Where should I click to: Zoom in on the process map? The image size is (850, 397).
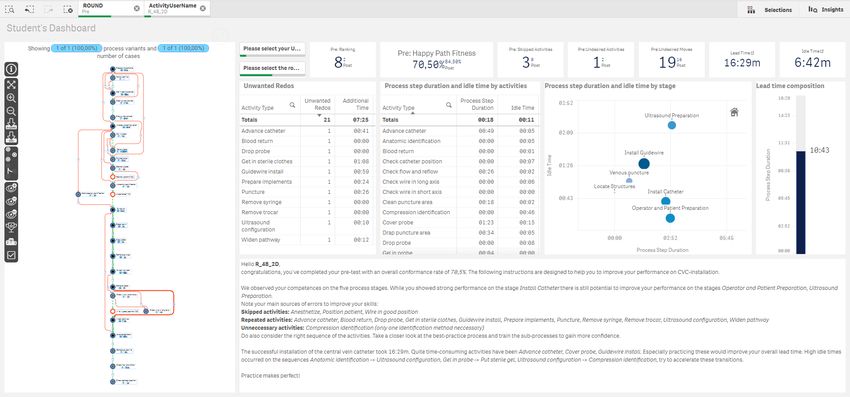[11, 98]
